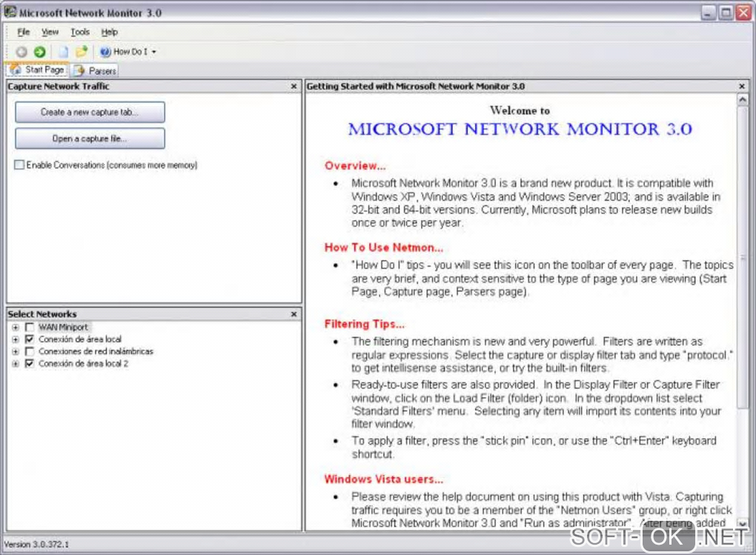756x555 pixels.
Task: Expand the WAN Miniport tree node
Action: (16, 328)
